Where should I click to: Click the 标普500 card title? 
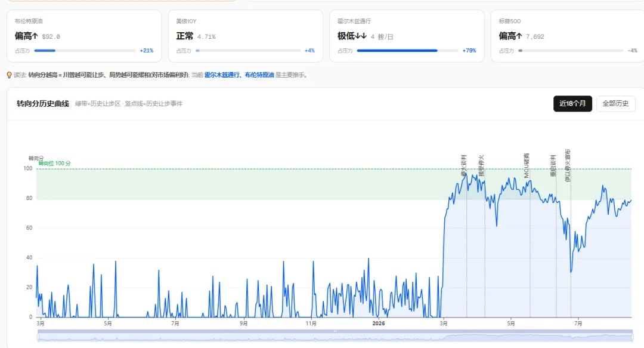[510, 21]
